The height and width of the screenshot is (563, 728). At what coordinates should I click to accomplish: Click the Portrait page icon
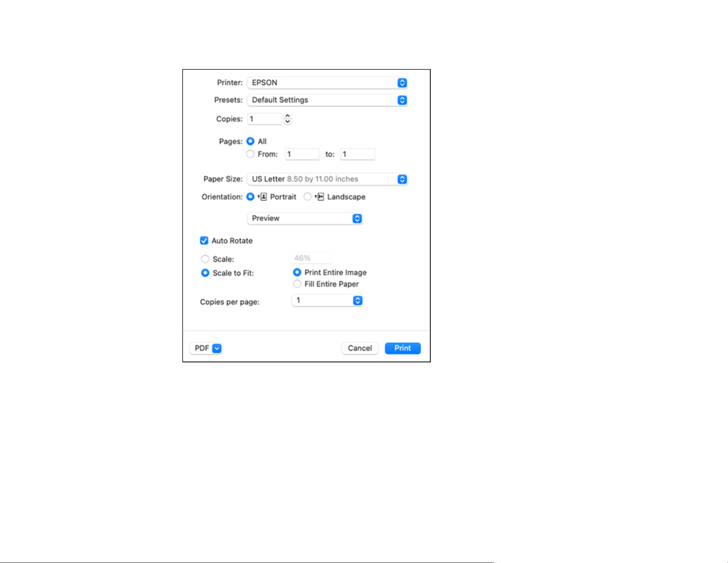(263, 197)
